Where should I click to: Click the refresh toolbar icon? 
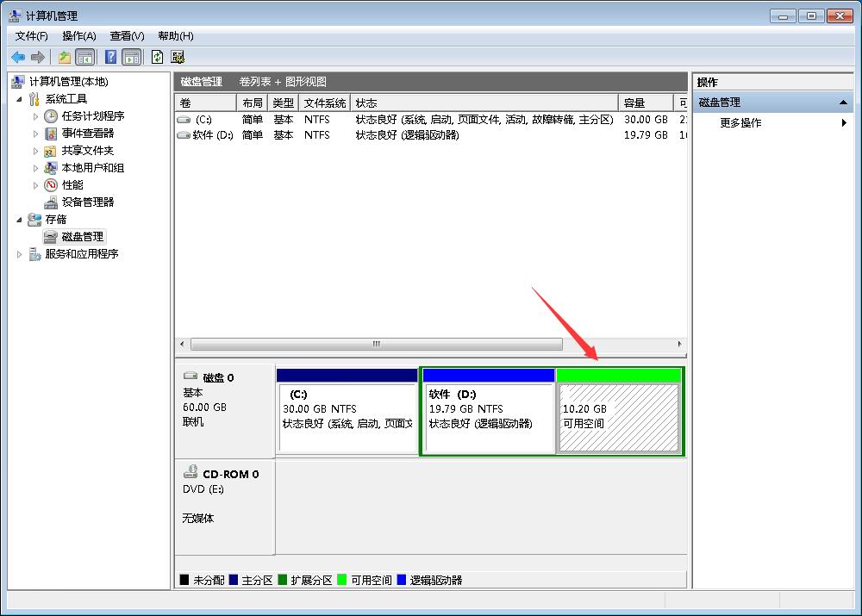[x=156, y=57]
